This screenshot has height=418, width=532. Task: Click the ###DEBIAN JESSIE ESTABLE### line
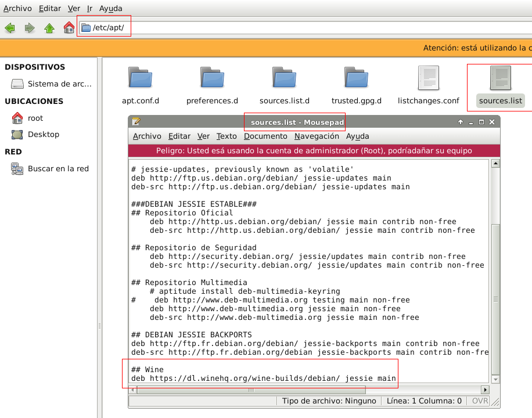pyautogui.click(x=194, y=204)
